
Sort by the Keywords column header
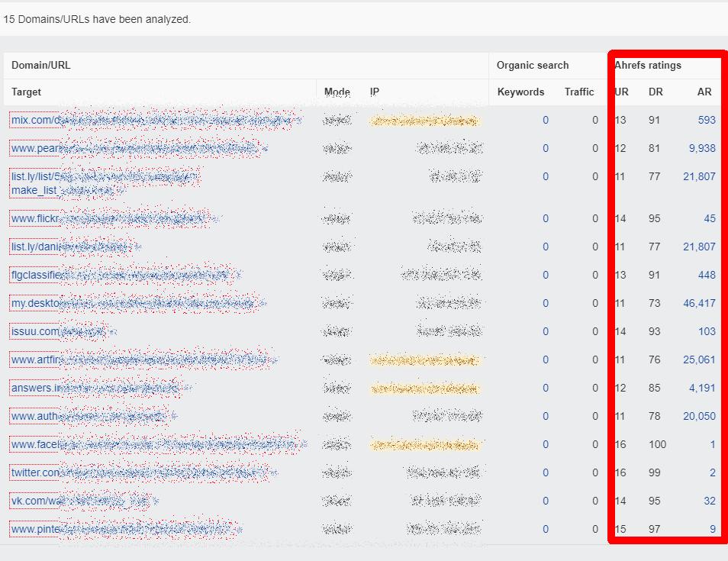(520, 92)
